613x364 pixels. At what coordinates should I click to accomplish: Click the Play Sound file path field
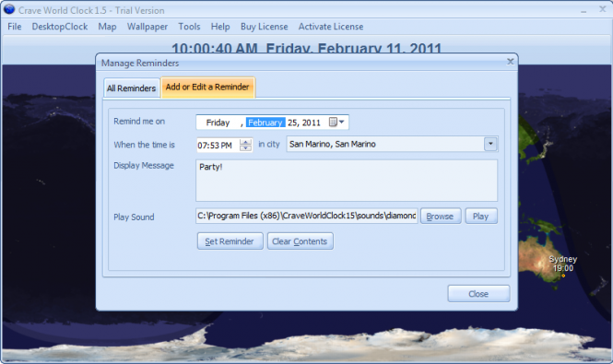coord(307,216)
